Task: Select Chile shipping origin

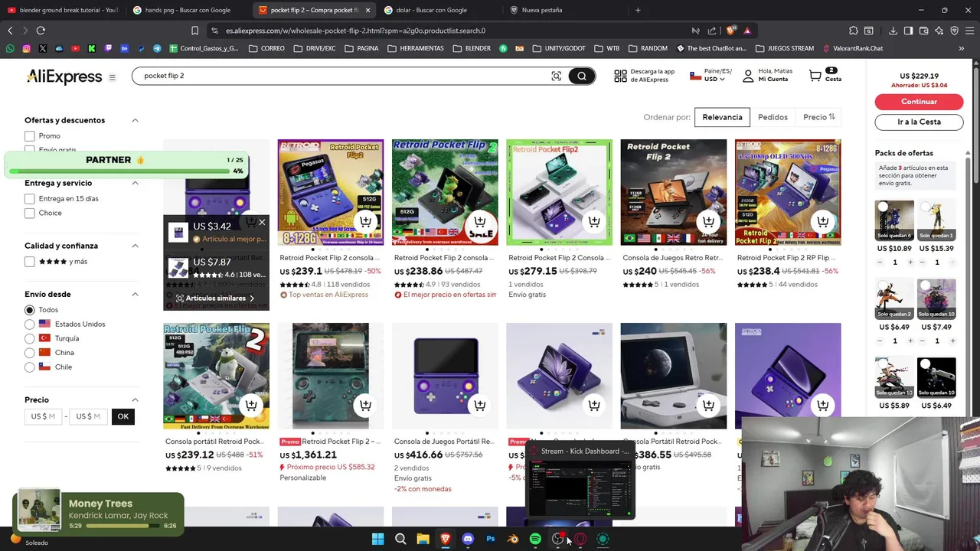Action: coord(29,367)
